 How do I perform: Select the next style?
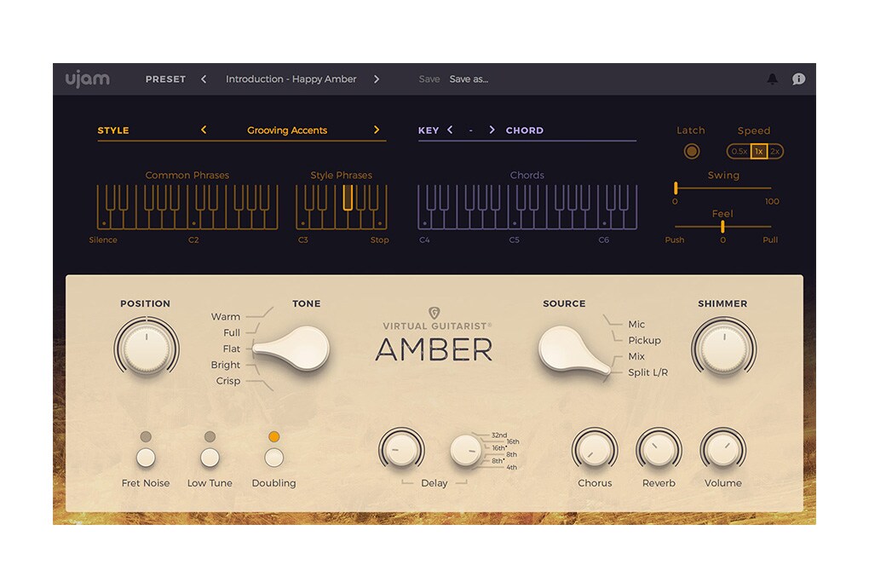click(377, 130)
